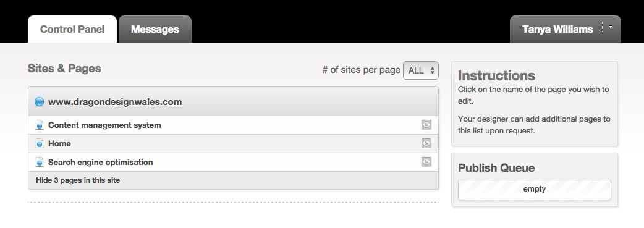Click the globe icon beside www.dragondesignwales.com

pos(39,102)
